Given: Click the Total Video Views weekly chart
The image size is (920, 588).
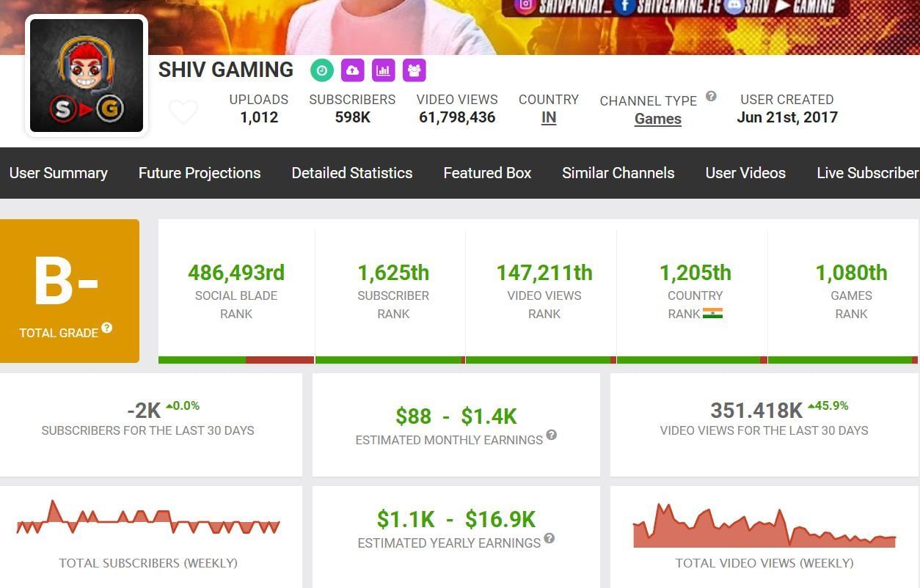Looking at the screenshot, I should click(x=764, y=526).
